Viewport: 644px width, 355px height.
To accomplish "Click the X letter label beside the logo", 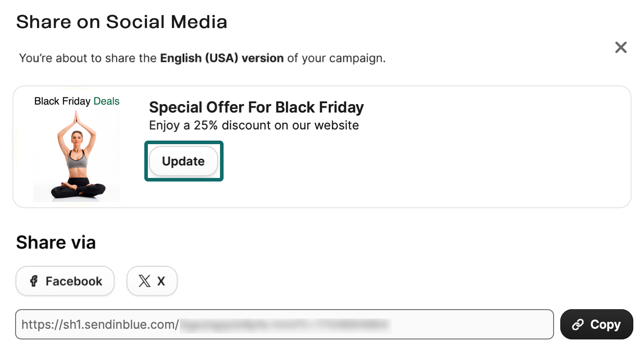I will point(161,281).
